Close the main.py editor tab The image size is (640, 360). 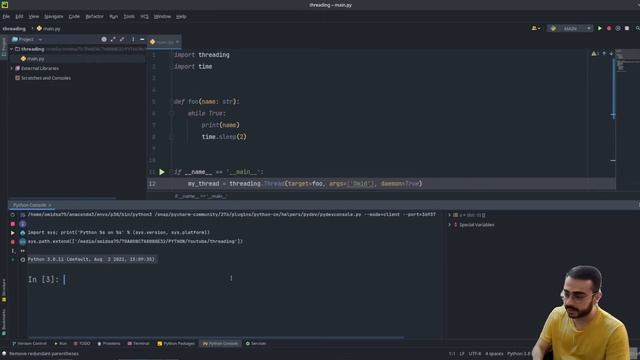pos(178,42)
